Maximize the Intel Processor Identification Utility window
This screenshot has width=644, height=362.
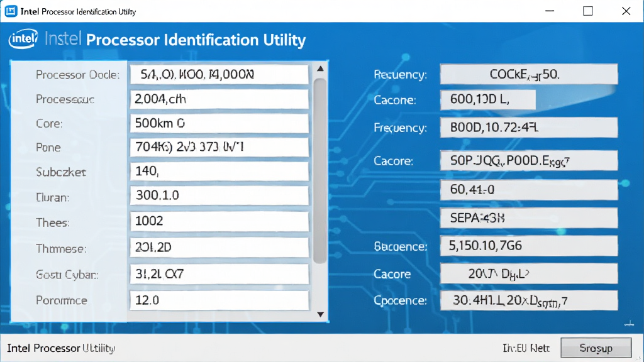pyautogui.click(x=588, y=11)
